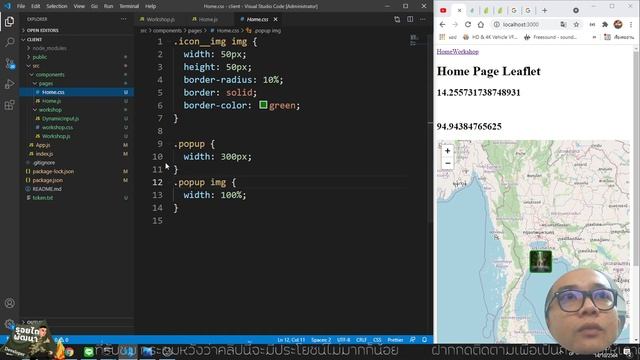This screenshot has height=360, width=640.
Task: Click 'Ln 12, Col 11' in status bar
Action: (x=291, y=340)
